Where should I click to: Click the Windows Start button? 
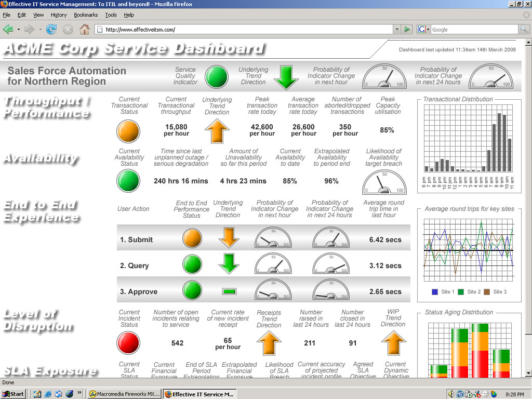pyautogui.click(x=14, y=394)
